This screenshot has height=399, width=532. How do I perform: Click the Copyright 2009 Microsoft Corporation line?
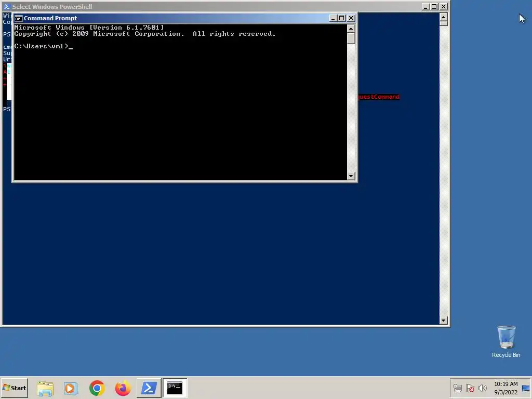point(145,34)
